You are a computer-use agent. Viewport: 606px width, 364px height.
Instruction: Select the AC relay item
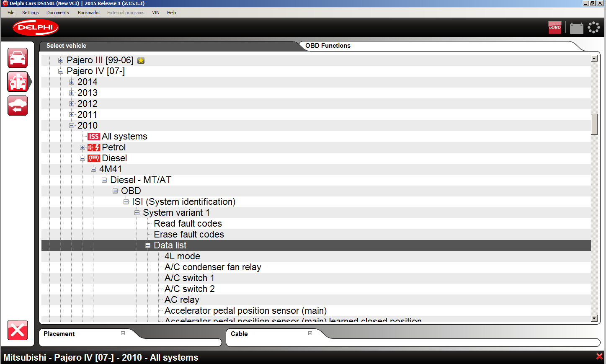(182, 300)
